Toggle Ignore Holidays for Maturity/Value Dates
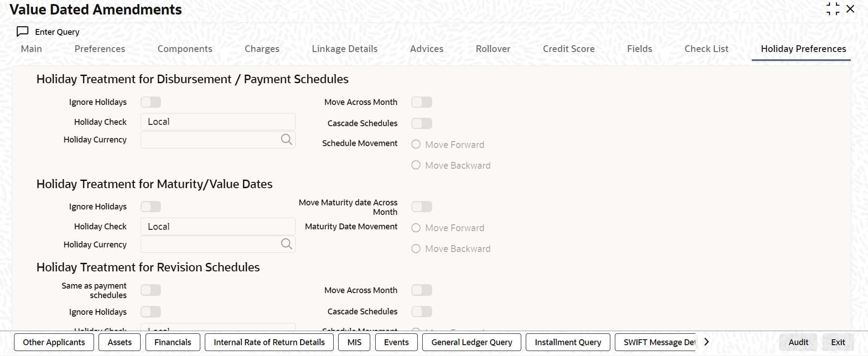Image resolution: width=868 pixels, height=356 pixels. pos(151,207)
